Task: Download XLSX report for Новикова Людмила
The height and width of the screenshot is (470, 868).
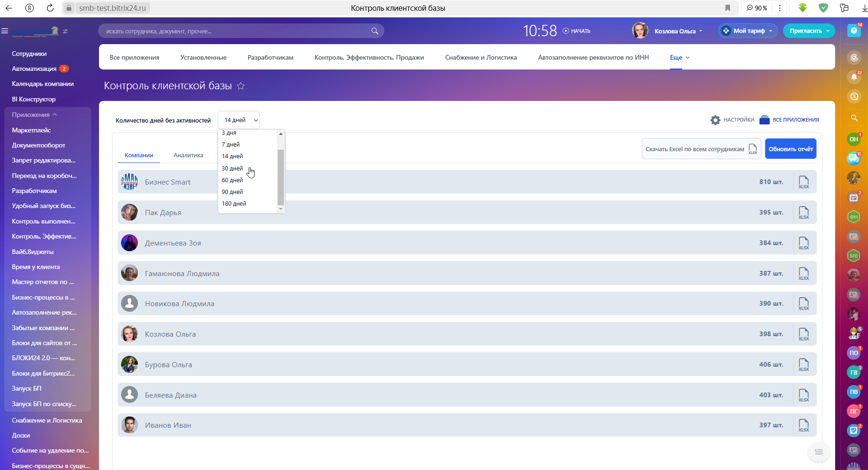Action: pyautogui.click(x=804, y=303)
